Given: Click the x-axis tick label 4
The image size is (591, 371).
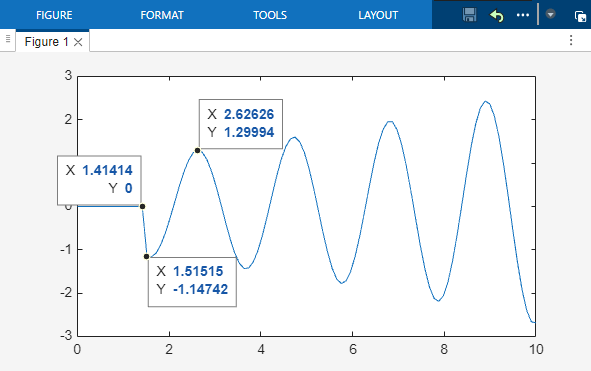Looking at the screenshot, I should pos(261,349).
